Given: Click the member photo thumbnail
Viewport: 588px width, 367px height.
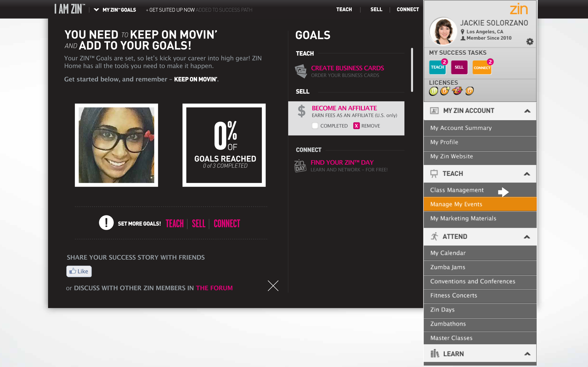Looking at the screenshot, I should 116,145.
